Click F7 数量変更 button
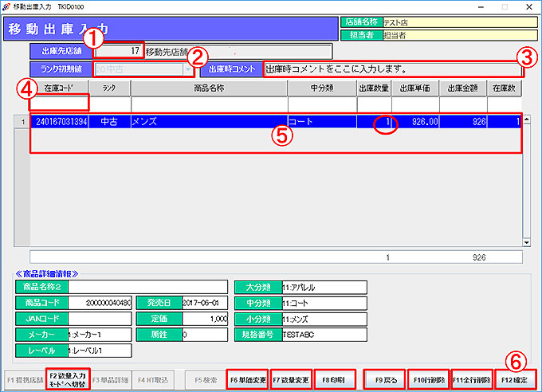The height and width of the screenshot is (392, 542). (291, 380)
